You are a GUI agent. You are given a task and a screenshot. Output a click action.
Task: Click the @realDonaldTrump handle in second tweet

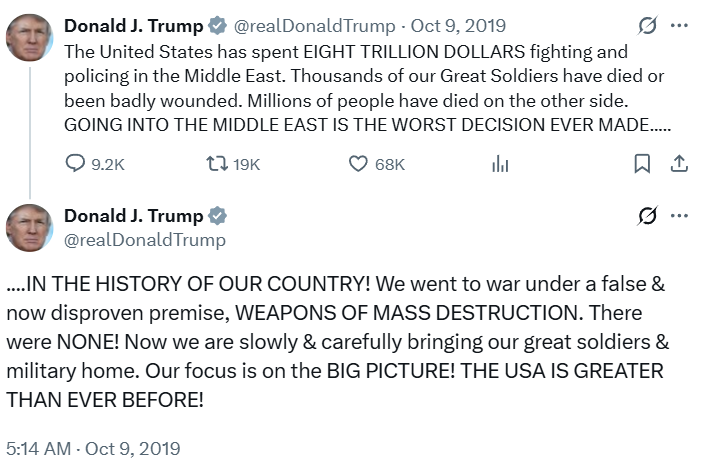coord(144,240)
